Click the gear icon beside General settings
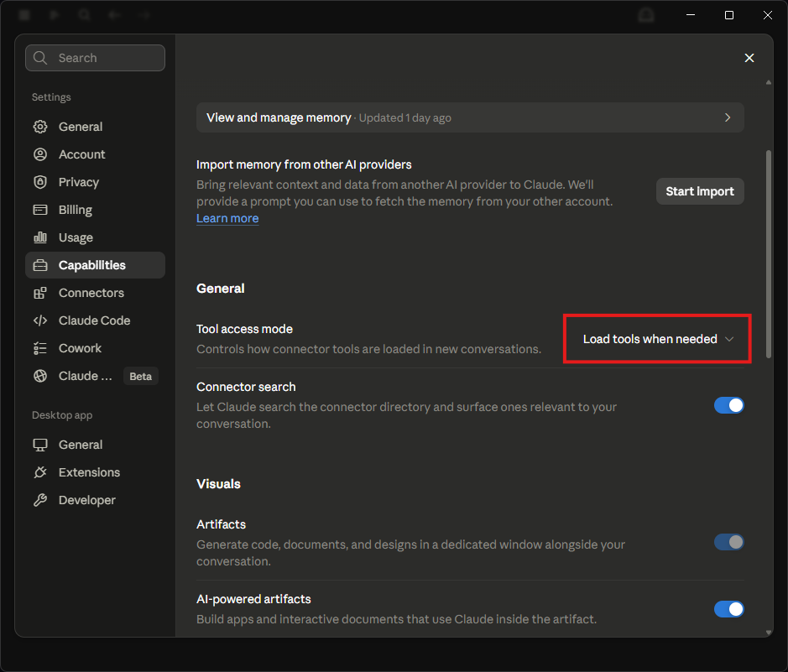This screenshot has width=788, height=672. pos(40,127)
